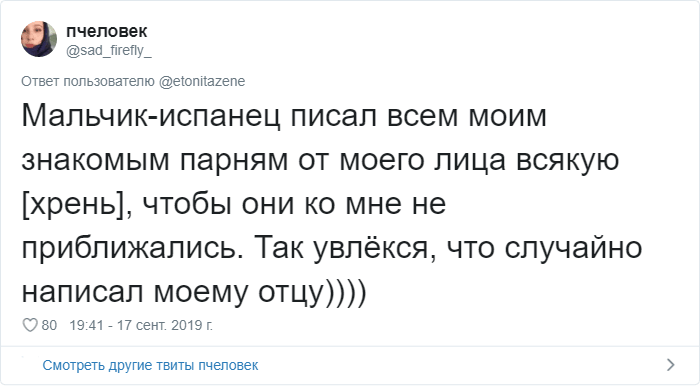This screenshot has height=386, width=700.
Task: Click the Ответ пользователю label
Action: (x=88, y=82)
